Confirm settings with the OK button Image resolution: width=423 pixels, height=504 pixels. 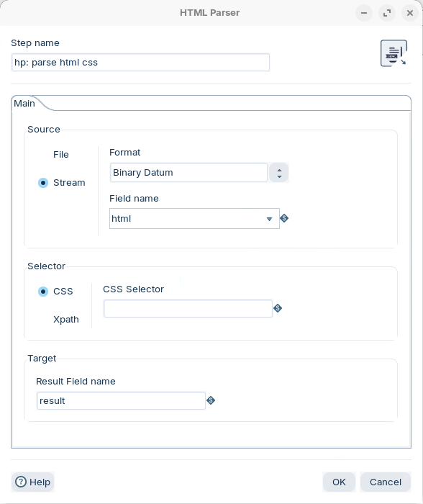(339, 482)
